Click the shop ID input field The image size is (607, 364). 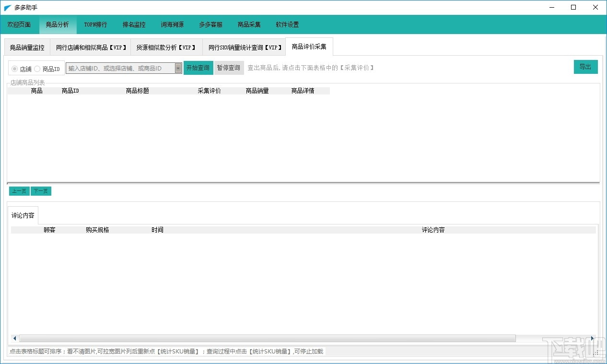(x=120, y=68)
